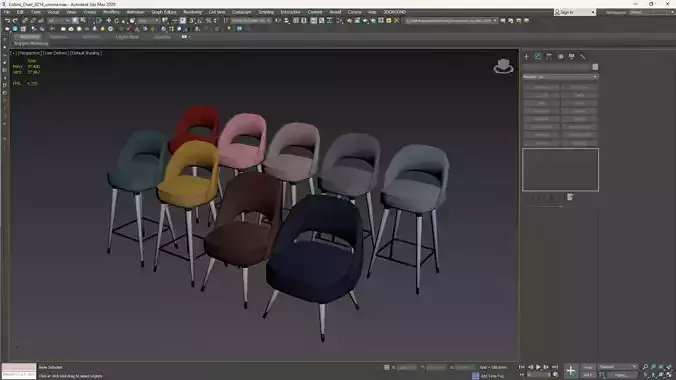The height and width of the screenshot is (380, 676).
Task: Open the Motion tab in command panel
Action: tap(560, 57)
